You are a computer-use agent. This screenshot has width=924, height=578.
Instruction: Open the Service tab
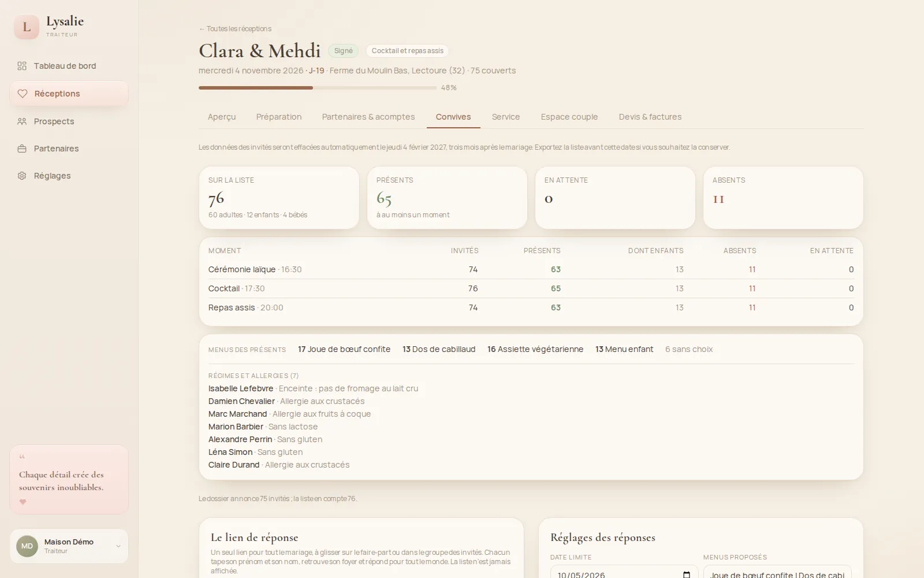tap(506, 117)
